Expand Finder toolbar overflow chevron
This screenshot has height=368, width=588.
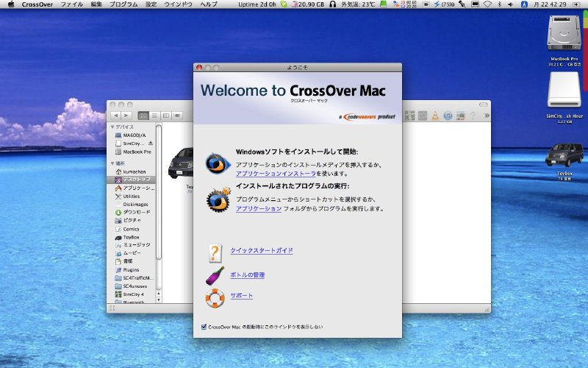[x=487, y=116]
